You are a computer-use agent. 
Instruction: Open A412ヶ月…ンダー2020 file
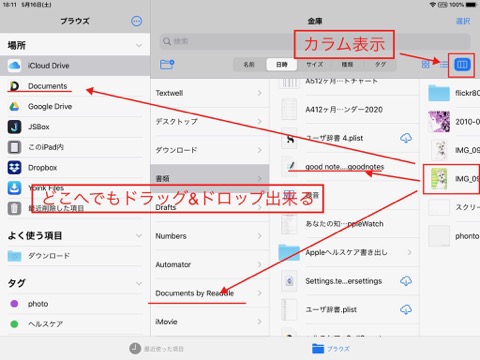(x=344, y=110)
